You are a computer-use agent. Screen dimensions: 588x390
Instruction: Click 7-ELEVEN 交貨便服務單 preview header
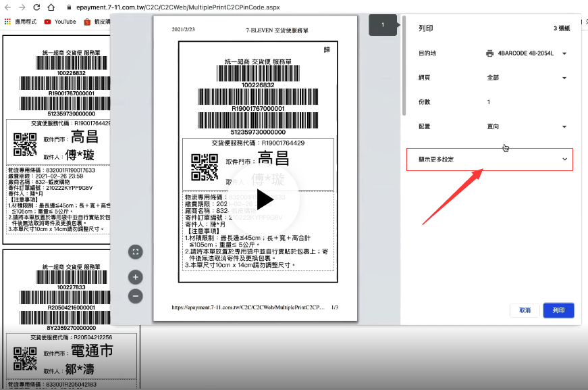pyautogui.click(x=277, y=30)
